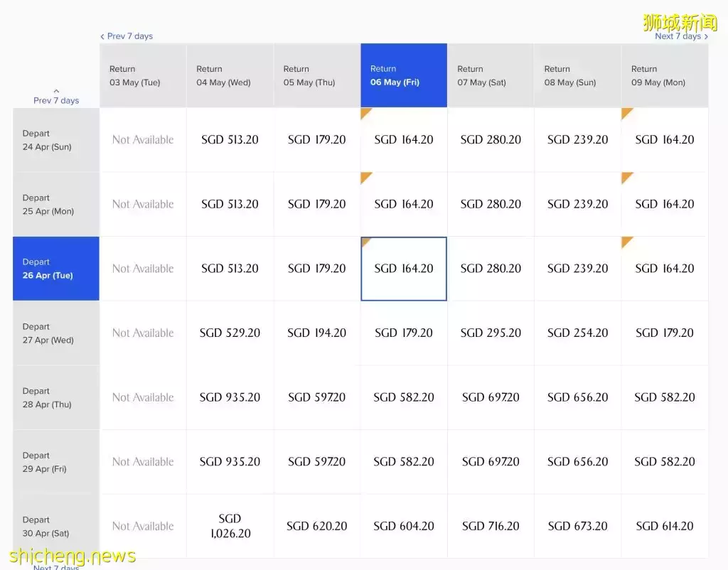Viewport: 728px width, 570px height.
Task: Pick the SGD 716.20 fare cell
Action: pyautogui.click(x=491, y=526)
